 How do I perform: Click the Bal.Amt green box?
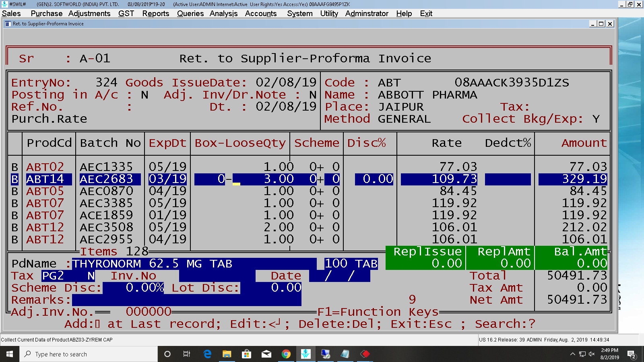click(571, 258)
